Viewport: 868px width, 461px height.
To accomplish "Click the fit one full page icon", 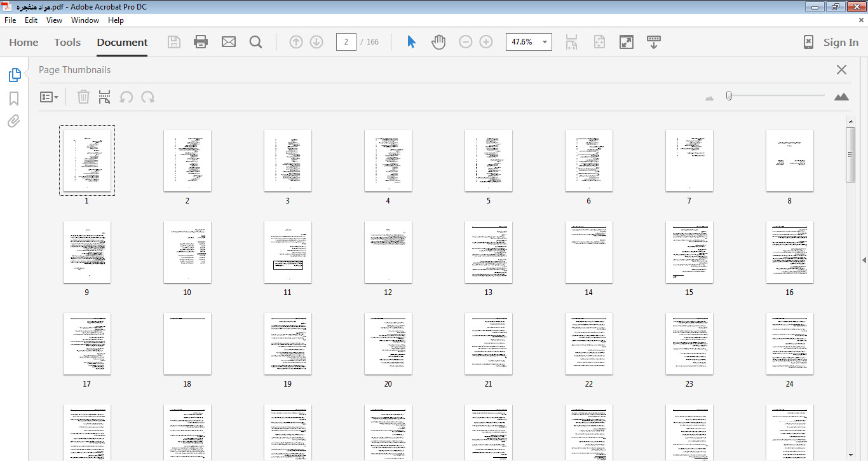I will click(599, 42).
